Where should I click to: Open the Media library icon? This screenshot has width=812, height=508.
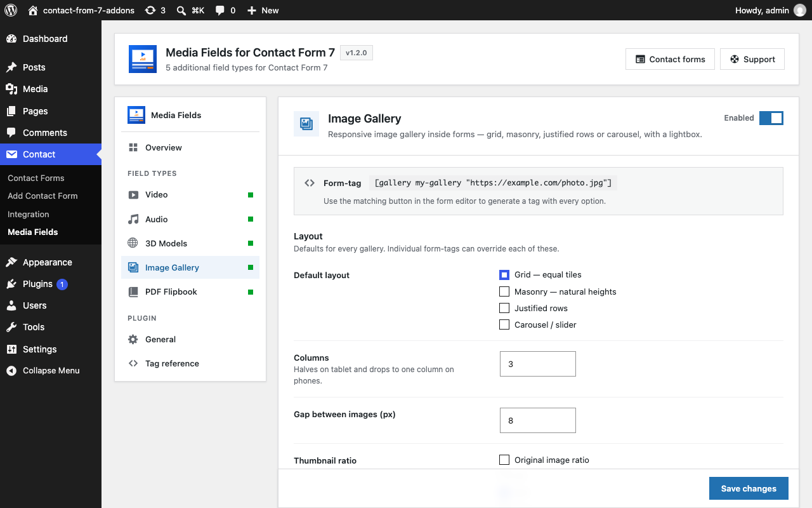(11, 89)
